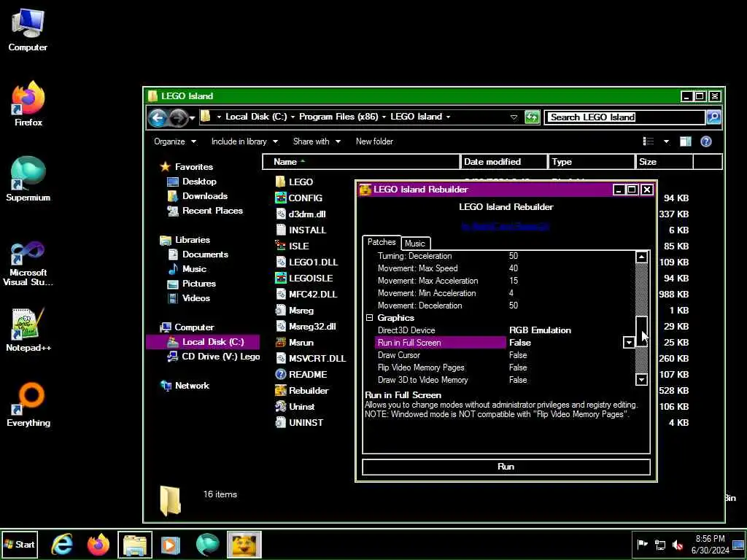Screen dimensions: 747x560
Task: Click the search magnifier icon in Explorer
Action: [713, 117]
